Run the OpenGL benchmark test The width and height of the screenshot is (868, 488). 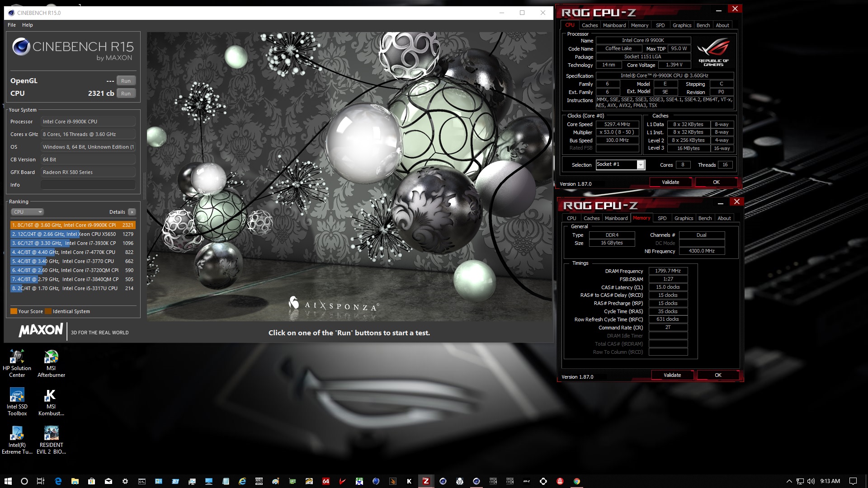coord(126,81)
